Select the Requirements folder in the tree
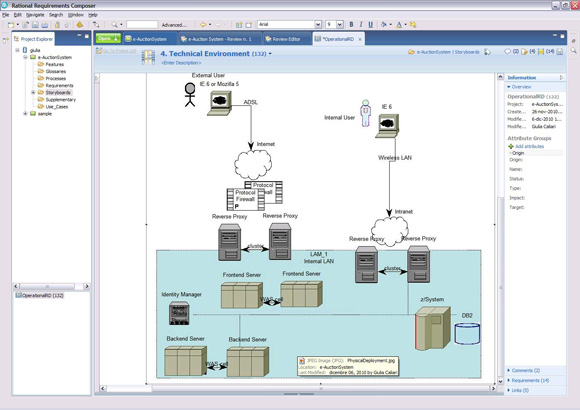The height and width of the screenshot is (410, 580). click(x=59, y=85)
